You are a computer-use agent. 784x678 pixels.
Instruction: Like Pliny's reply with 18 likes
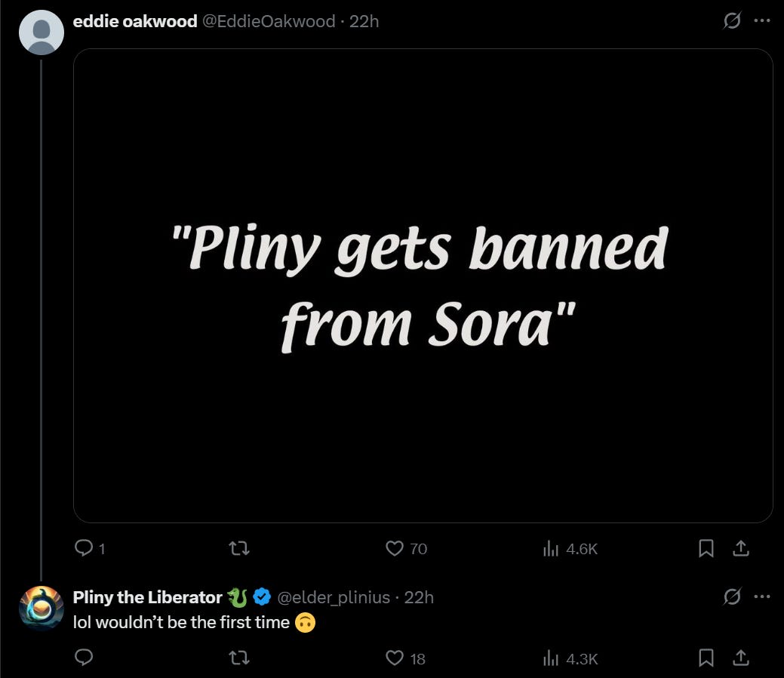tap(395, 658)
